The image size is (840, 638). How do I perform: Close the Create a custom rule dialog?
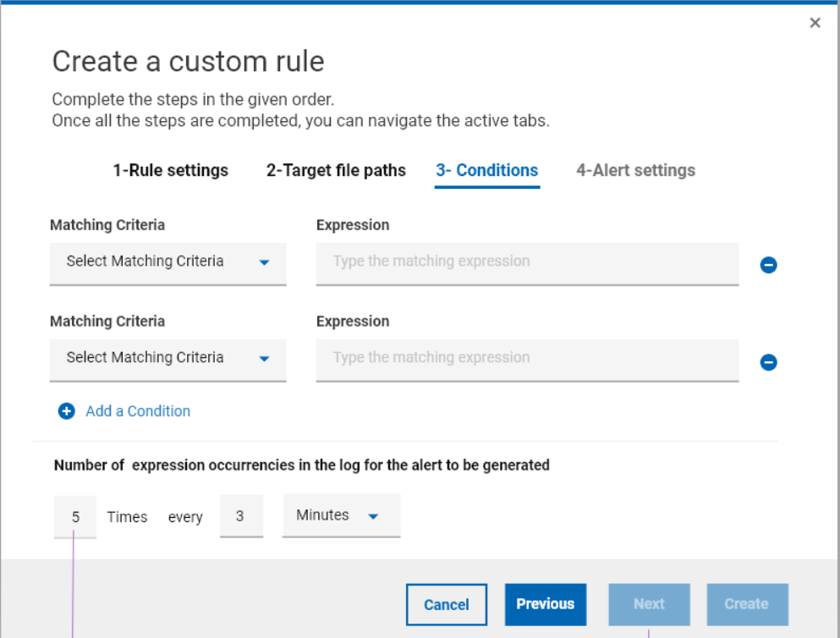click(815, 23)
